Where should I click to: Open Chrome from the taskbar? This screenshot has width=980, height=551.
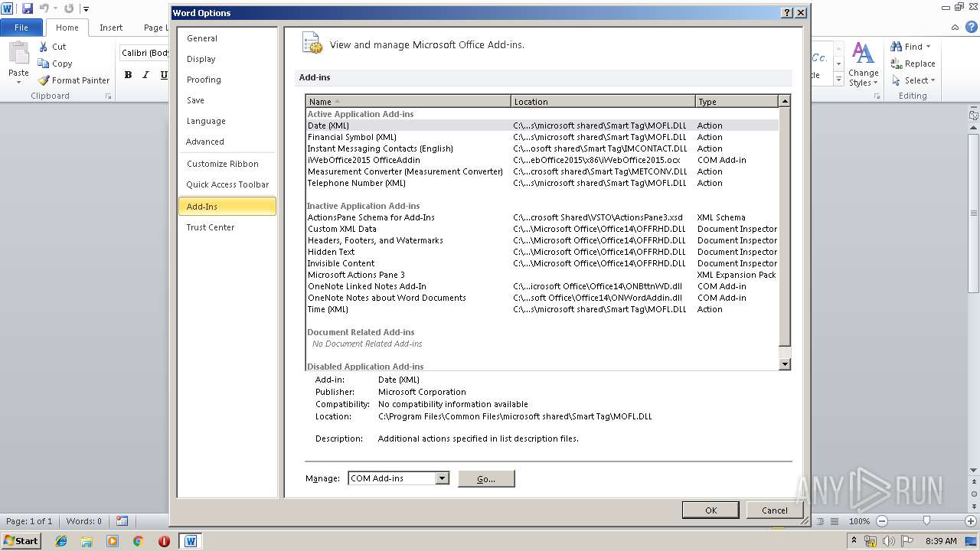(138, 541)
